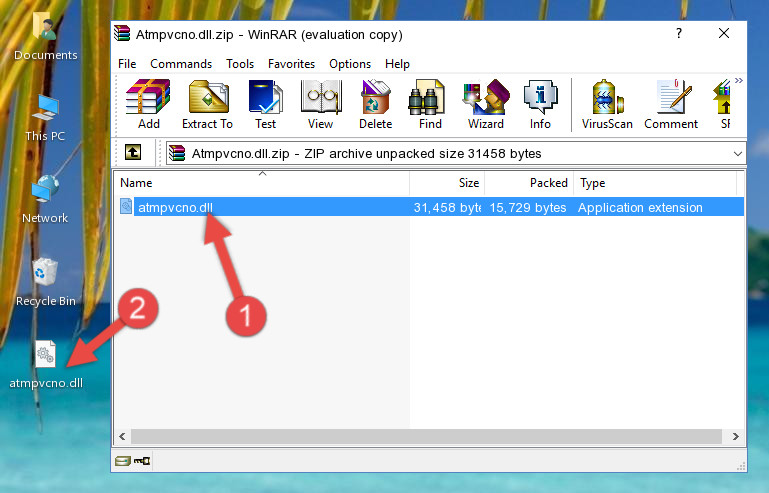Launch the Wizard tool
769x493 pixels.
(486, 104)
